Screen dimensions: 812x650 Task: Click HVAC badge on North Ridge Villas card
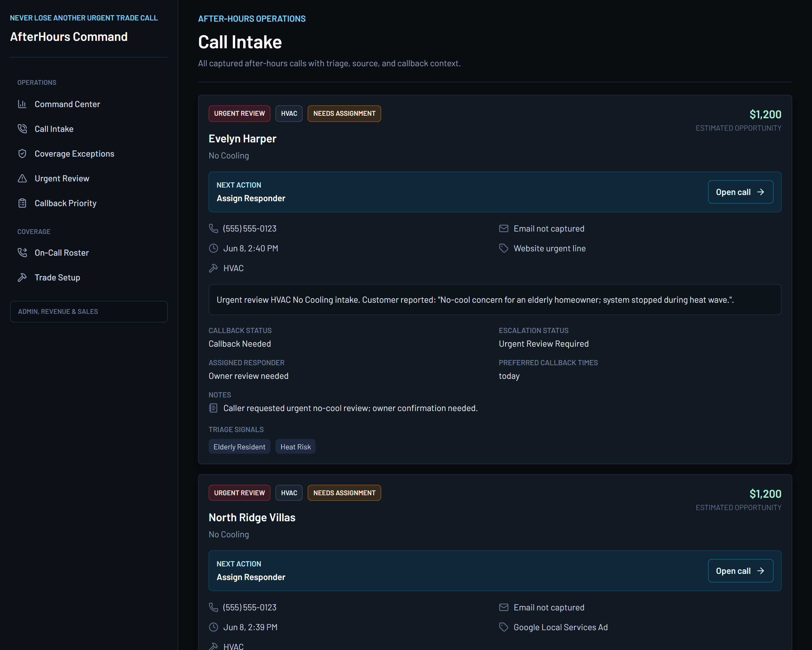[x=289, y=492]
